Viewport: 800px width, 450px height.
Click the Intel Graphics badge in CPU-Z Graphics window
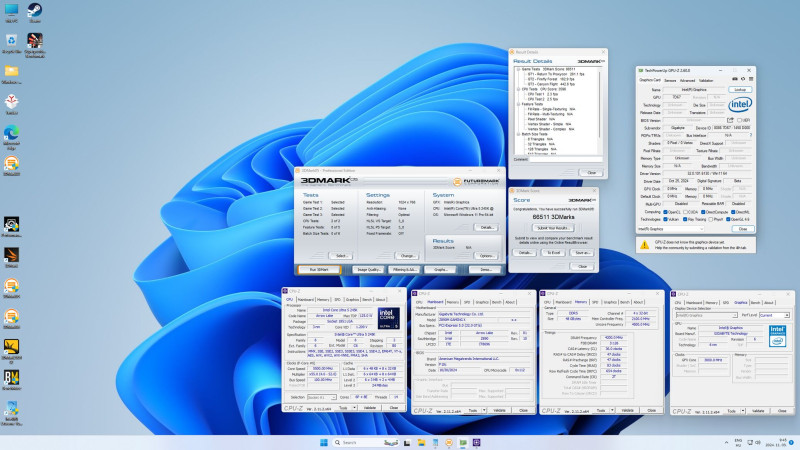coord(777,336)
